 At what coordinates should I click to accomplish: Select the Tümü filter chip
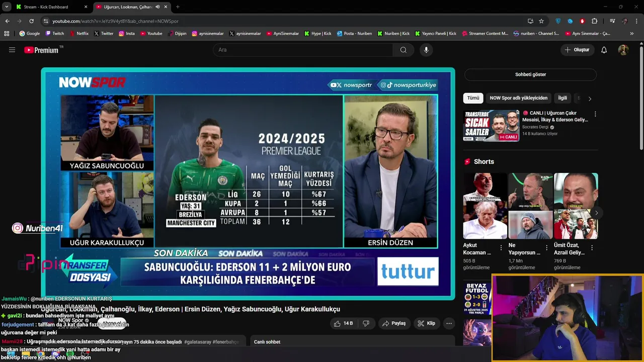click(x=473, y=98)
